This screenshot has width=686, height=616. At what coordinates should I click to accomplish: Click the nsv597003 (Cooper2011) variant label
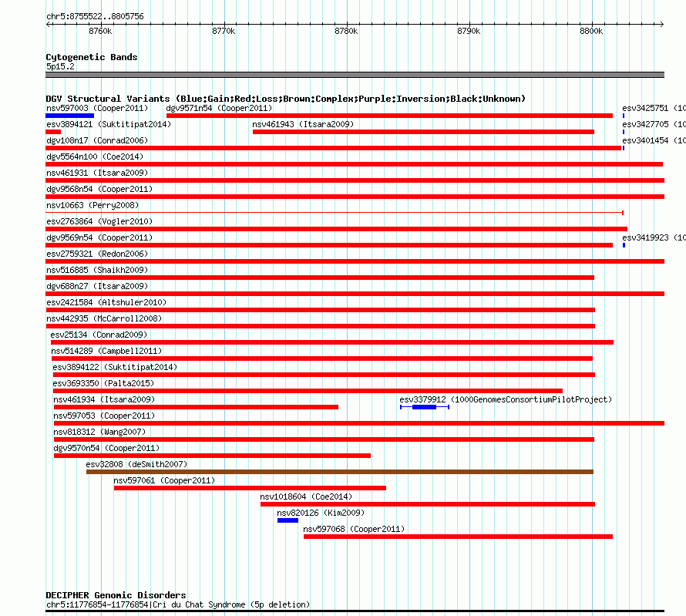(97, 108)
